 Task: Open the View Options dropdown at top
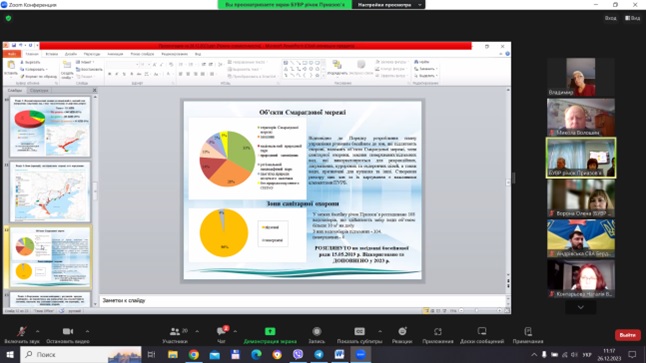[389, 5]
